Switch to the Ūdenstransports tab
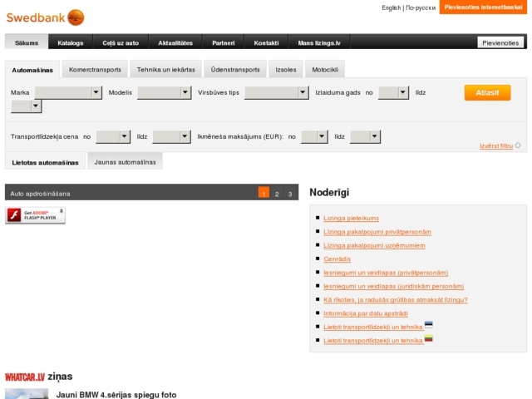 [235, 70]
